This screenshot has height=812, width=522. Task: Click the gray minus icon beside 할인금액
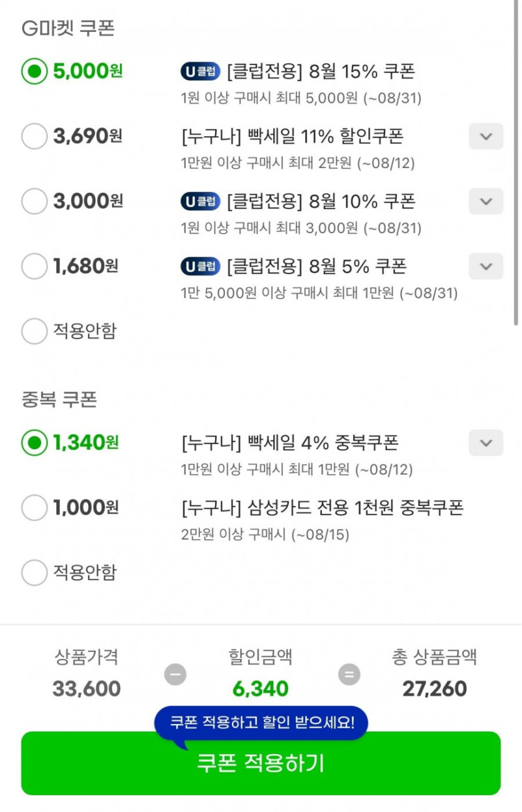click(175, 675)
